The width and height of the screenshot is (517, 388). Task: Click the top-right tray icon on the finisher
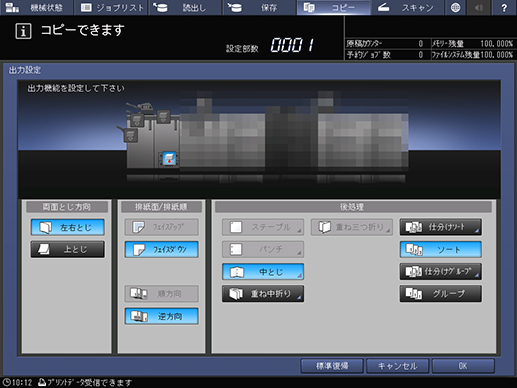(163, 117)
